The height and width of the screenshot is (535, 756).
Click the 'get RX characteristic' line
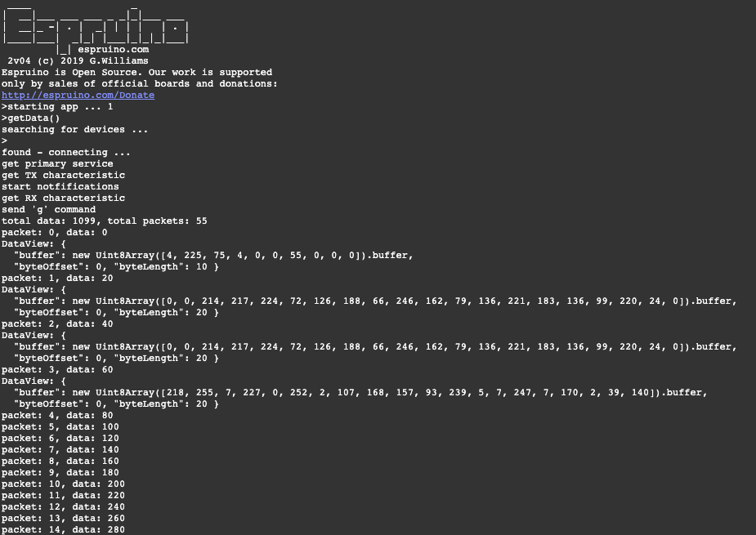point(63,198)
